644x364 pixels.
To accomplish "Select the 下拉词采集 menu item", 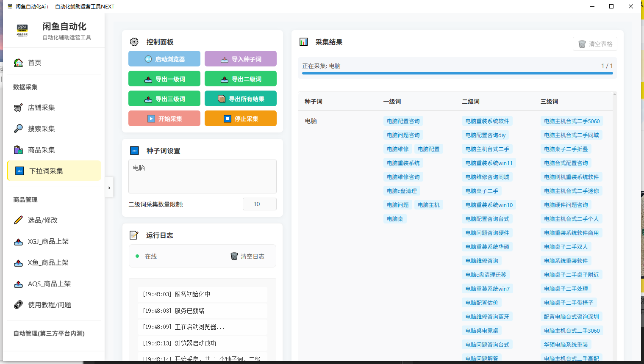I will [54, 171].
